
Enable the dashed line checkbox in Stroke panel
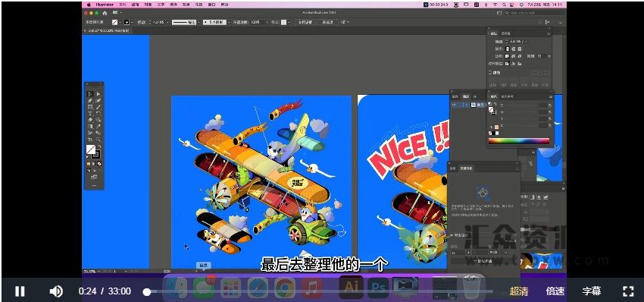pyautogui.click(x=490, y=72)
